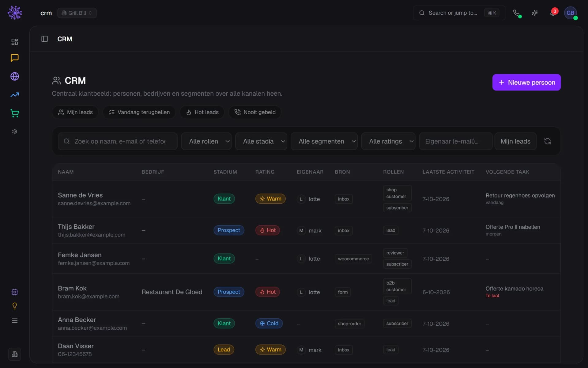Open the Alle segmenten dropdown

pos(324,141)
